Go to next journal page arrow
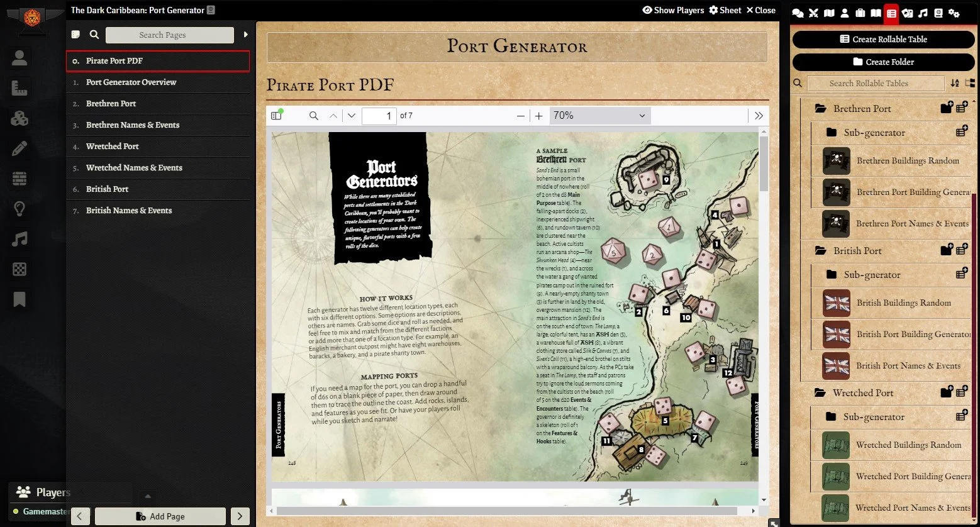The height and width of the screenshot is (527, 980). click(x=240, y=516)
